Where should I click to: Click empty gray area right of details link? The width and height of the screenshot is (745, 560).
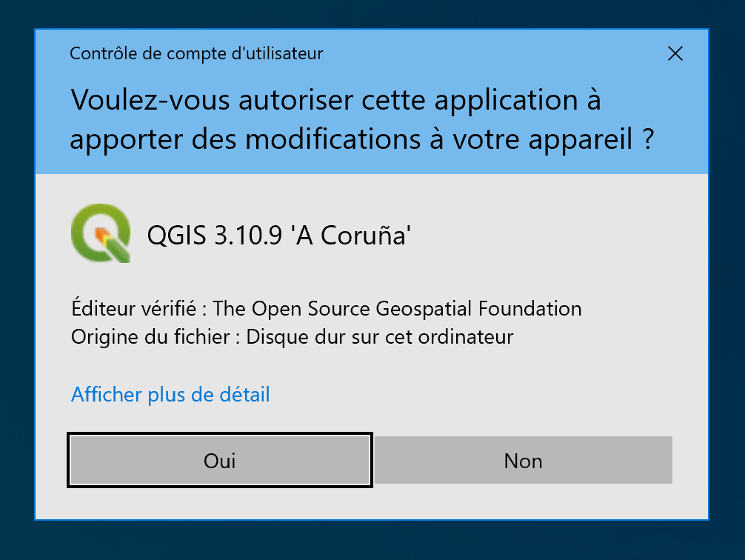point(481,394)
